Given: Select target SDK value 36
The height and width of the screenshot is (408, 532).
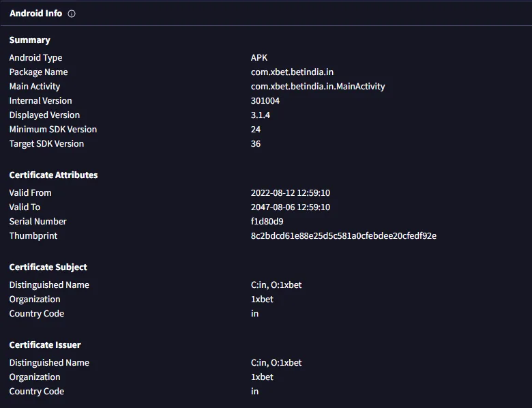Looking at the screenshot, I should click(x=256, y=143).
